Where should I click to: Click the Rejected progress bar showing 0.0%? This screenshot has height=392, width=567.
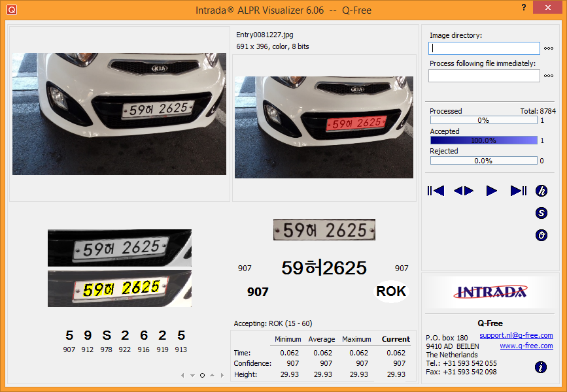pyautogui.click(x=483, y=161)
